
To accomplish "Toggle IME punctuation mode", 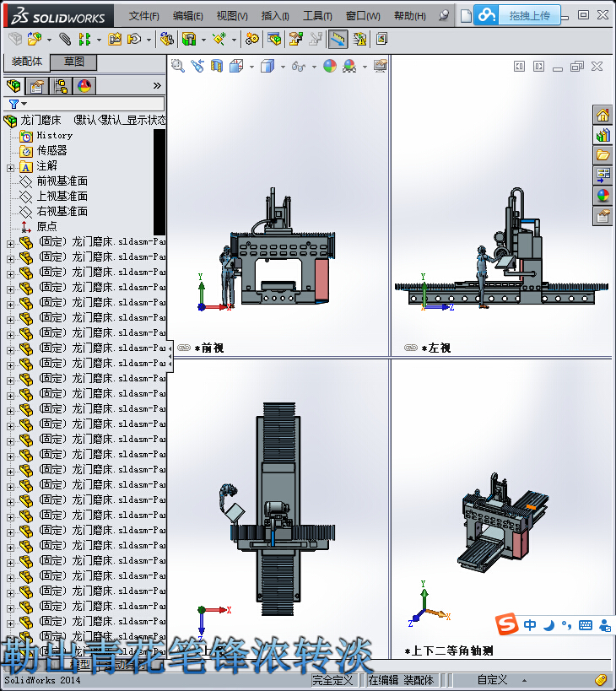I will (x=567, y=624).
